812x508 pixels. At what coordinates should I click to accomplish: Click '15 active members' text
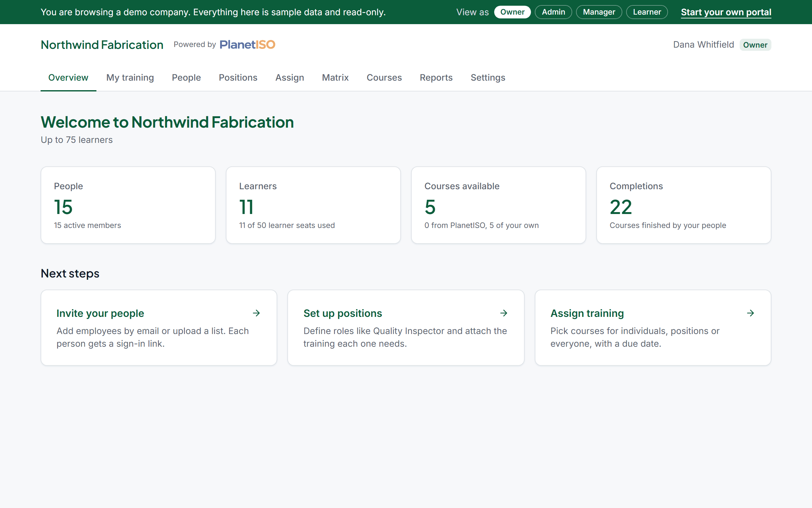(x=88, y=225)
